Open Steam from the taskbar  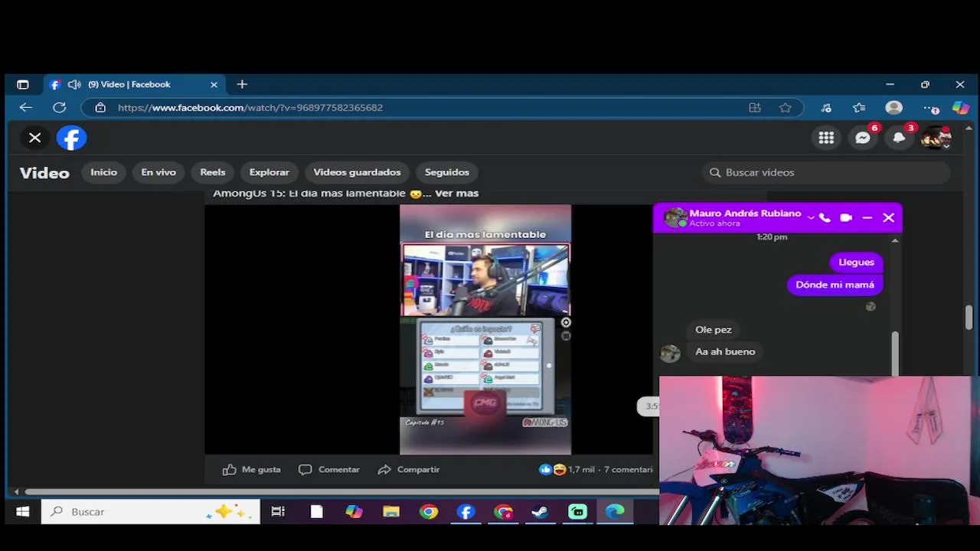pyautogui.click(x=541, y=512)
